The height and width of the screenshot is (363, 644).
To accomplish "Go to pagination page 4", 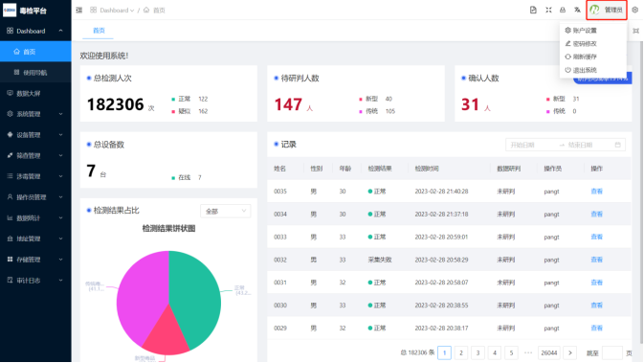I will (x=495, y=352).
